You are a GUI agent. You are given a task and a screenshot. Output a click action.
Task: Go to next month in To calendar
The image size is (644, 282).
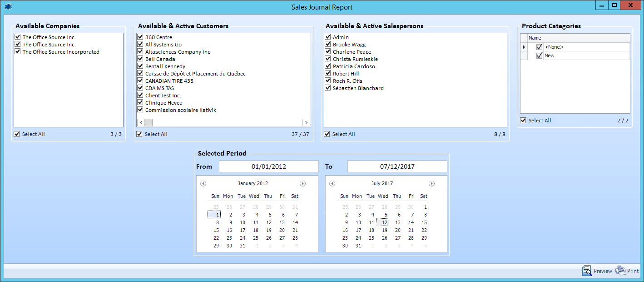click(431, 184)
